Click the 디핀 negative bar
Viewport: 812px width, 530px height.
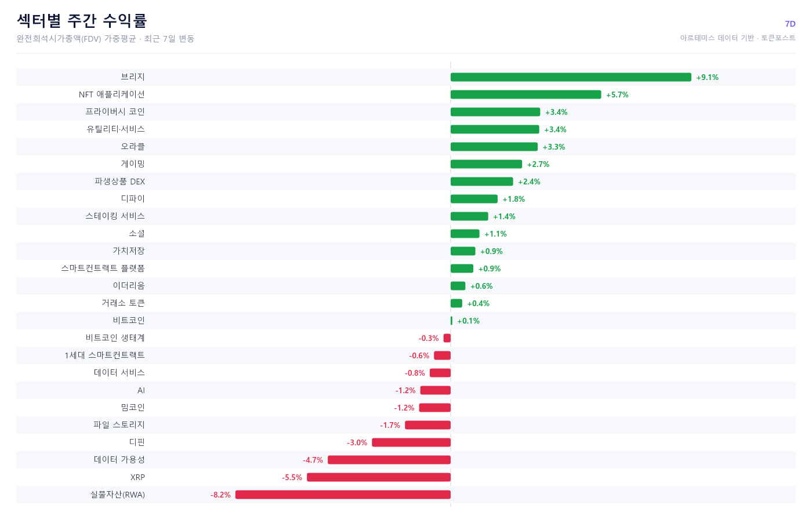click(411, 442)
